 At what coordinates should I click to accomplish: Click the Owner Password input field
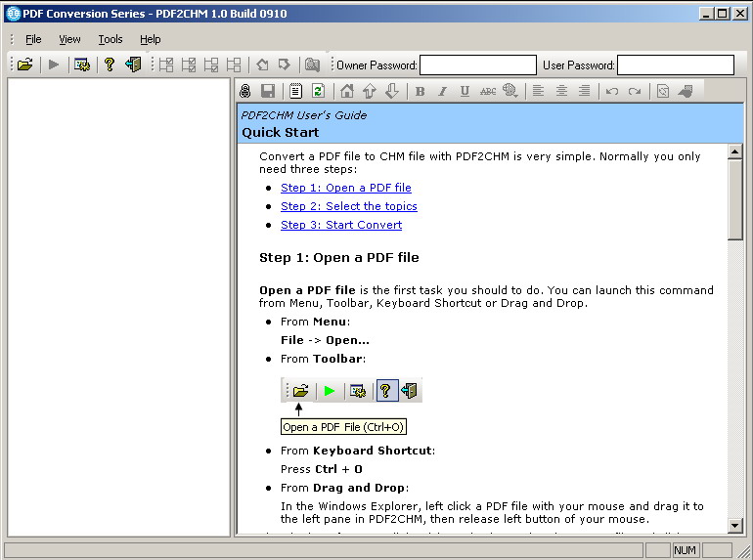478,65
